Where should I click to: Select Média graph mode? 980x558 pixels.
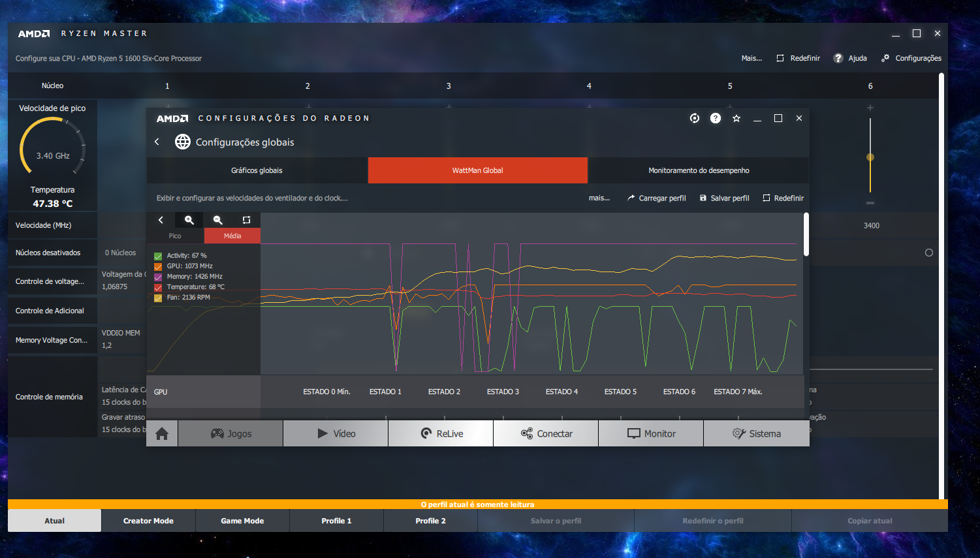[232, 236]
